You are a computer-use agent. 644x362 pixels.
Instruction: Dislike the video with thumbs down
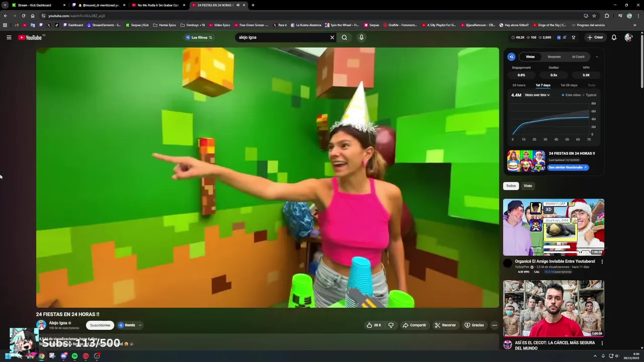[x=391, y=325]
